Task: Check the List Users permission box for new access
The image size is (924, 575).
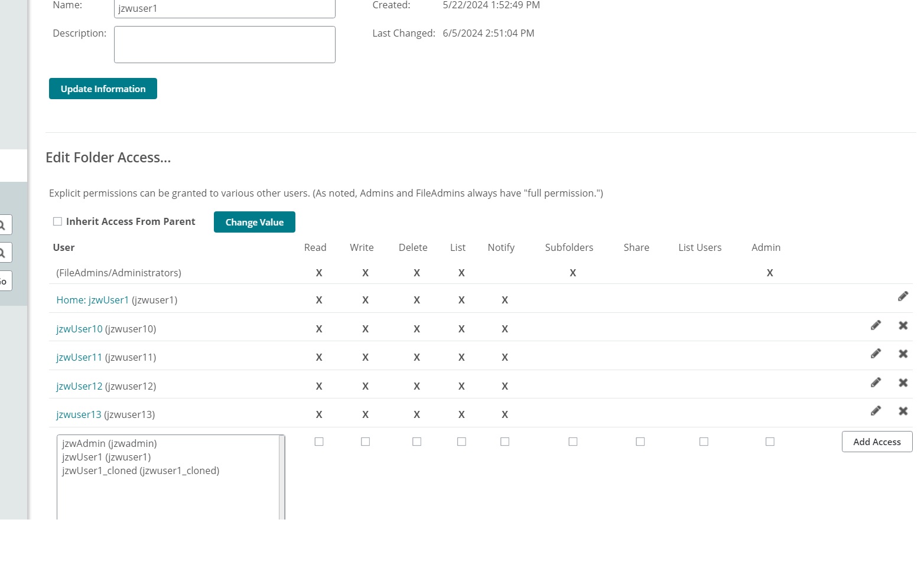Action: [704, 442]
